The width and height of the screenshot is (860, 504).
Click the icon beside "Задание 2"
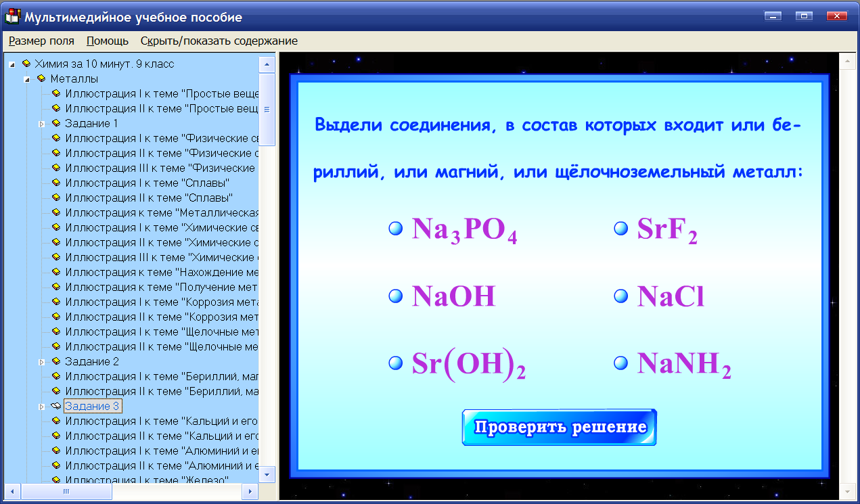click(58, 361)
